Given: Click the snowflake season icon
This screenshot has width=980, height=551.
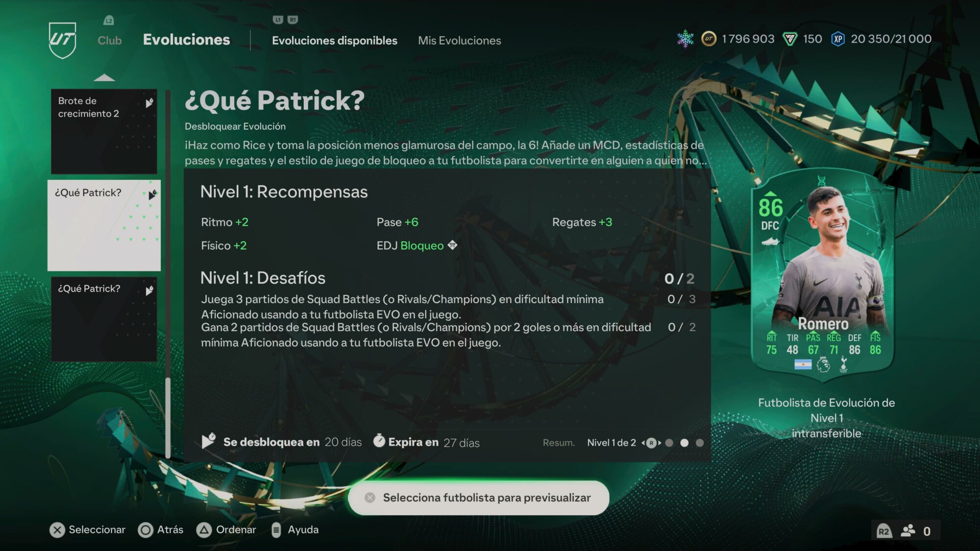Looking at the screenshot, I should tap(685, 39).
